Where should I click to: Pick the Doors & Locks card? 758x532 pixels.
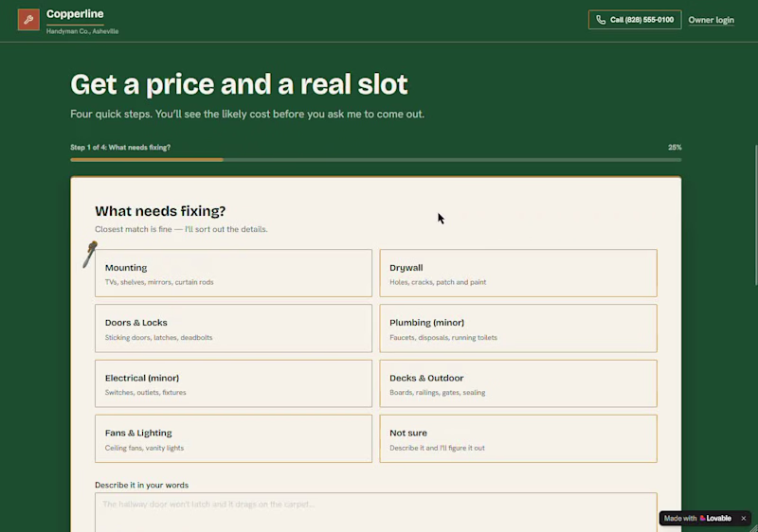pos(233,328)
